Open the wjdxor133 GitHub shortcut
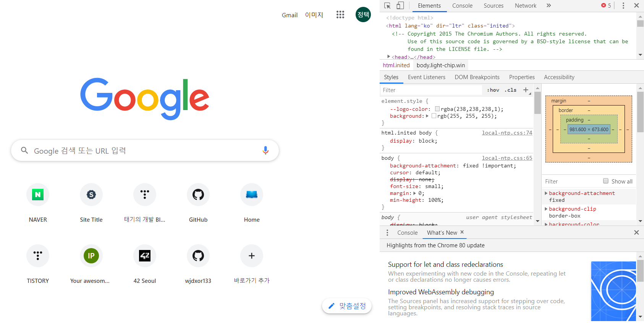Image resolution: width=644 pixels, height=323 pixels. click(x=198, y=256)
